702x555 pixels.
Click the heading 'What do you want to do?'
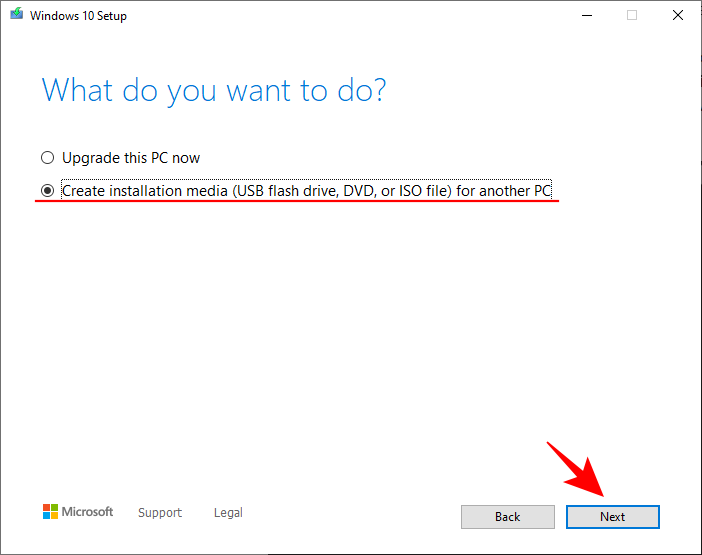coord(214,91)
